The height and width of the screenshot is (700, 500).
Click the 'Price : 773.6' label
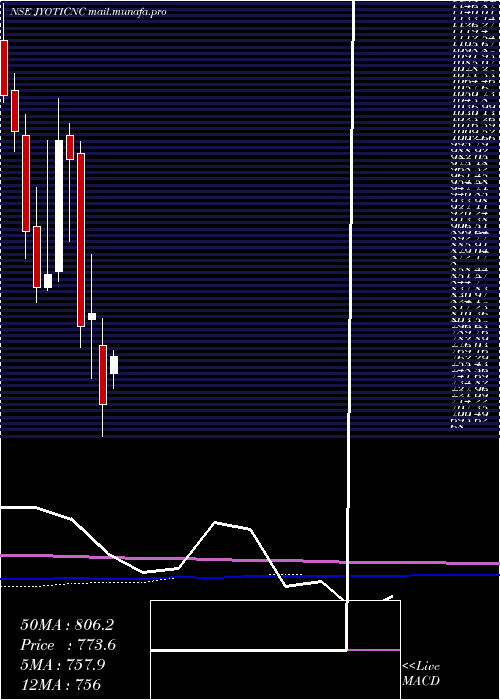[68, 645]
